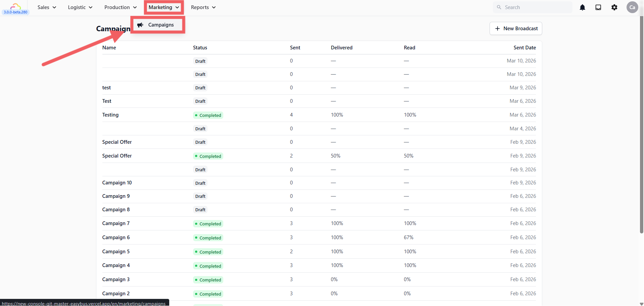Screen dimensions: 644x306
Task: Click the megaphone icon beside Campaigns
Action: point(140,25)
